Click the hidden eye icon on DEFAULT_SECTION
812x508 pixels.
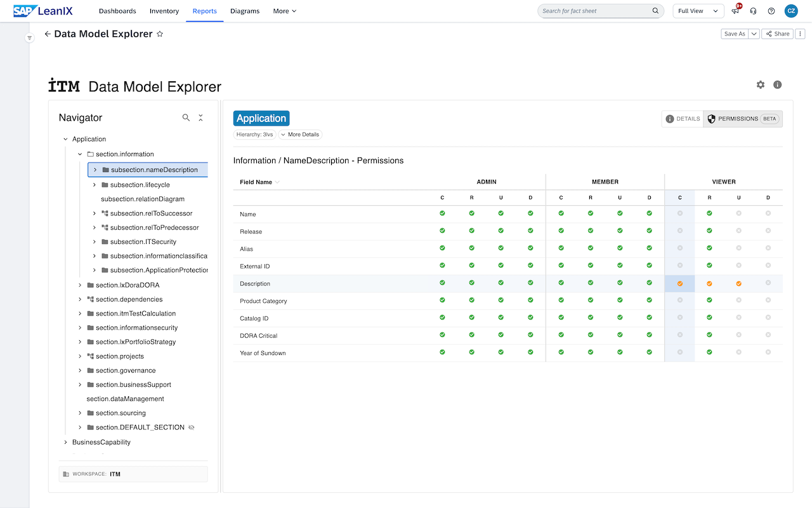[192, 427]
